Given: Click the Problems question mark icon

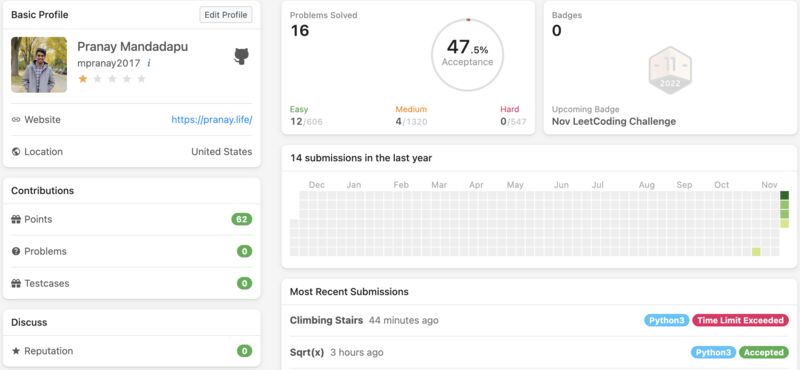Looking at the screenshot, I should pyautogui.click(x=16, y=251).
